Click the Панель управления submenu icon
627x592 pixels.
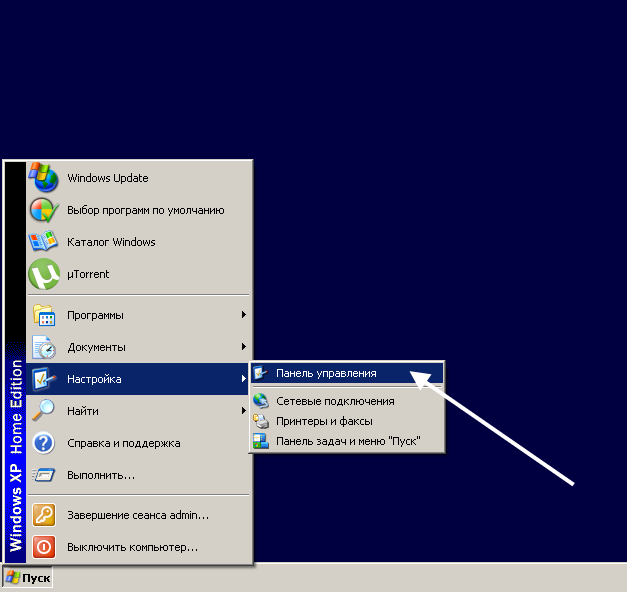click(x=261, y=373)
